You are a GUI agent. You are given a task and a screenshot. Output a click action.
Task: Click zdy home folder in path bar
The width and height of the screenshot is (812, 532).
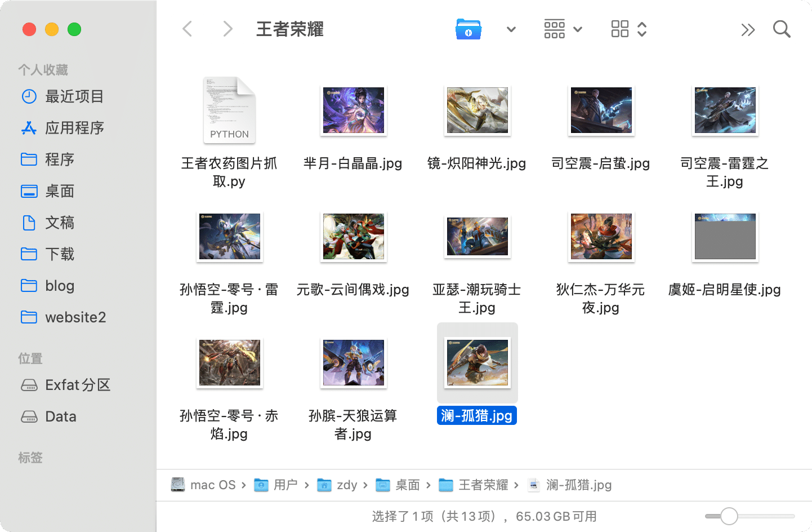pyautogui.click(x=338, y=485)
